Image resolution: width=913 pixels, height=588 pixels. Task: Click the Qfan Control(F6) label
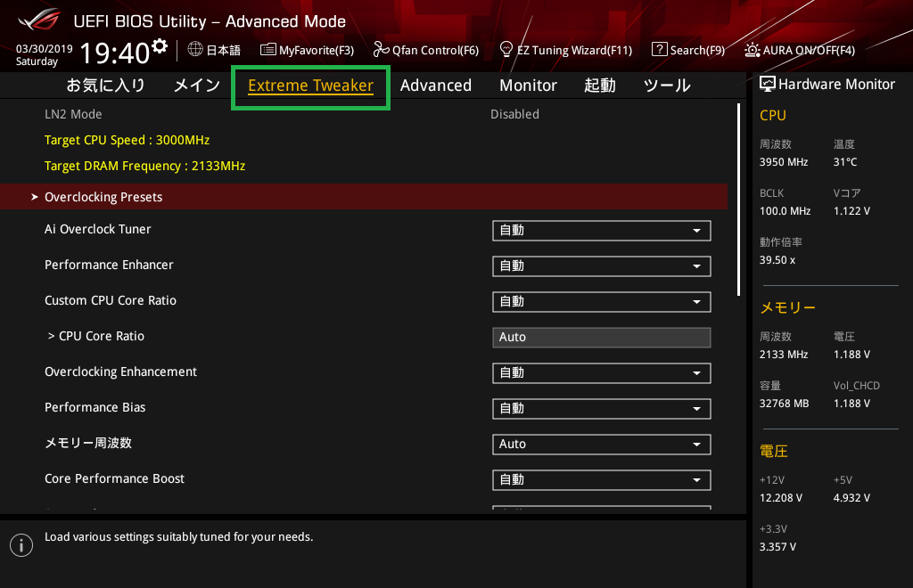(x=435, y=50)
